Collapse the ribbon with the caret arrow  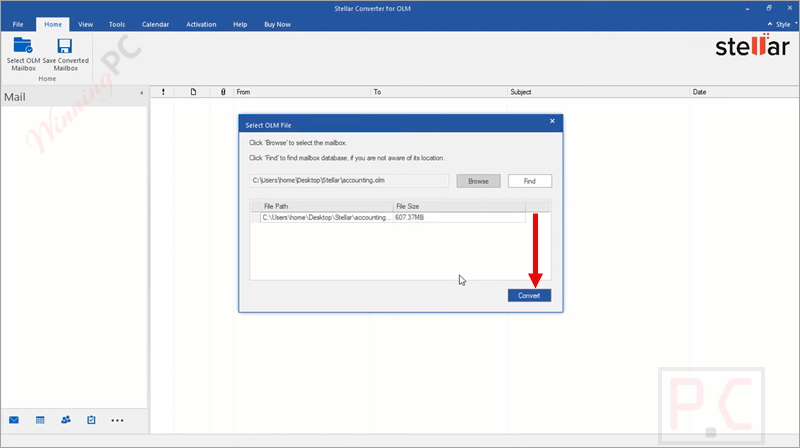(770, 23)
